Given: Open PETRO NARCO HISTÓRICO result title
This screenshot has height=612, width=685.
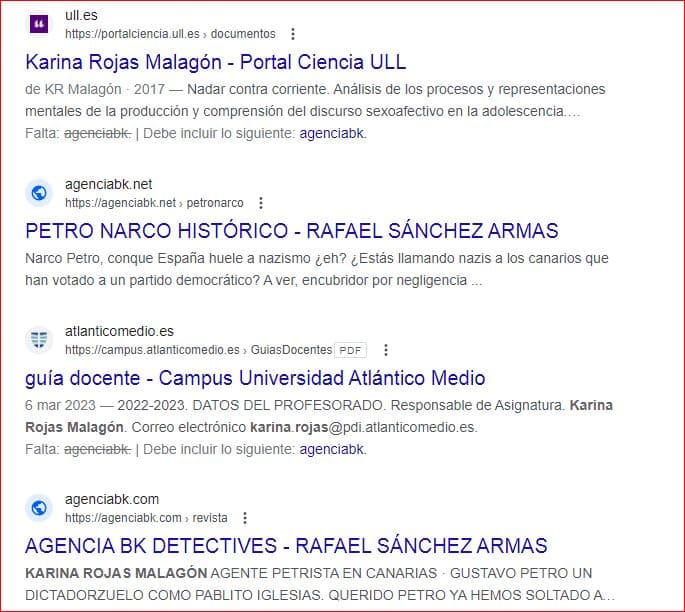Looking at the screenshot, I should [292, 231].
